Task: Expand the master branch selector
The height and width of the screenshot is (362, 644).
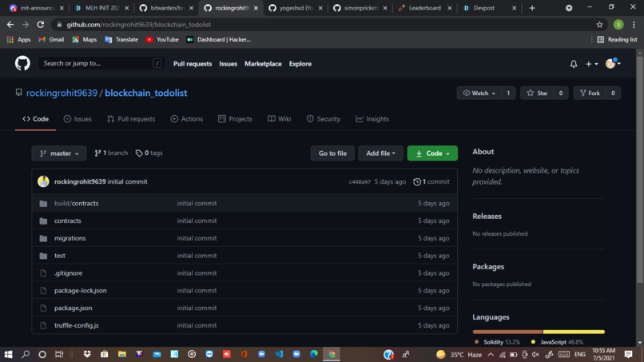Action: click(59, 153)
